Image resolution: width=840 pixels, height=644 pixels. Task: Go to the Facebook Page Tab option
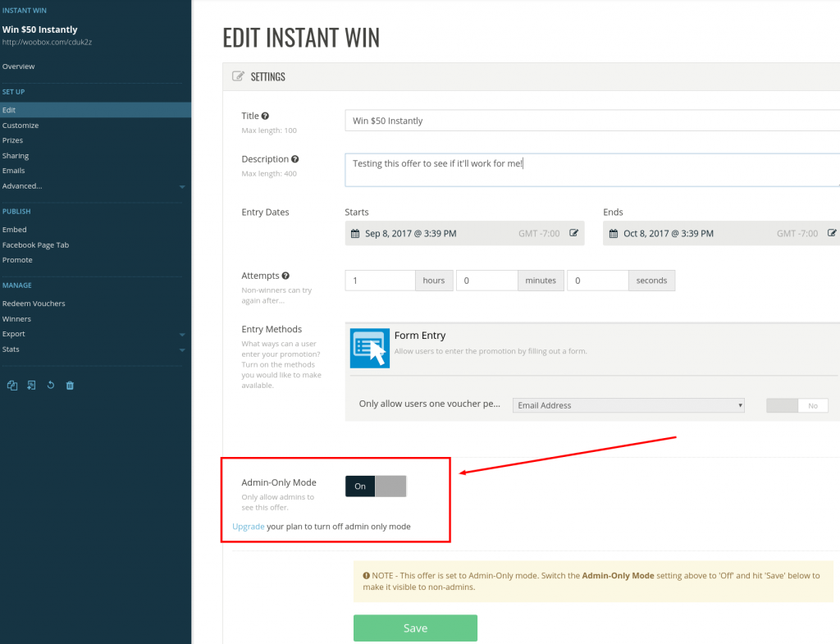pyautogui.click(x=38, y=244)
